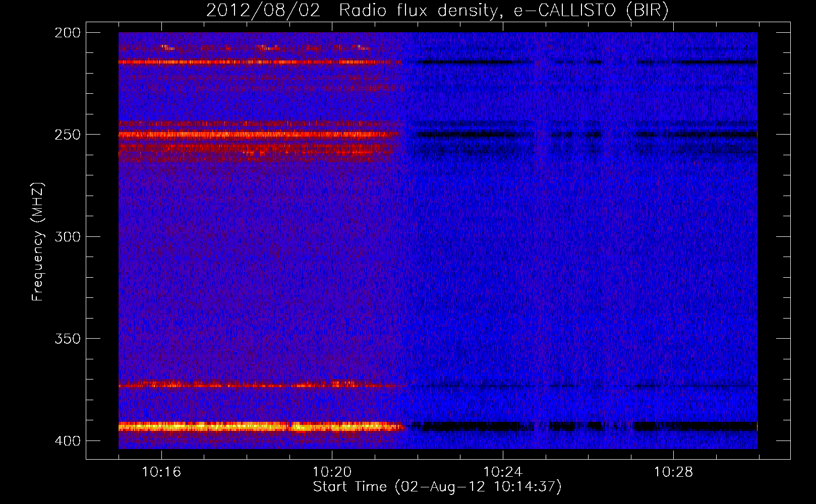Click the 10:24 time tick label
Screen dimensions: 816x504
tap(503, 472)
